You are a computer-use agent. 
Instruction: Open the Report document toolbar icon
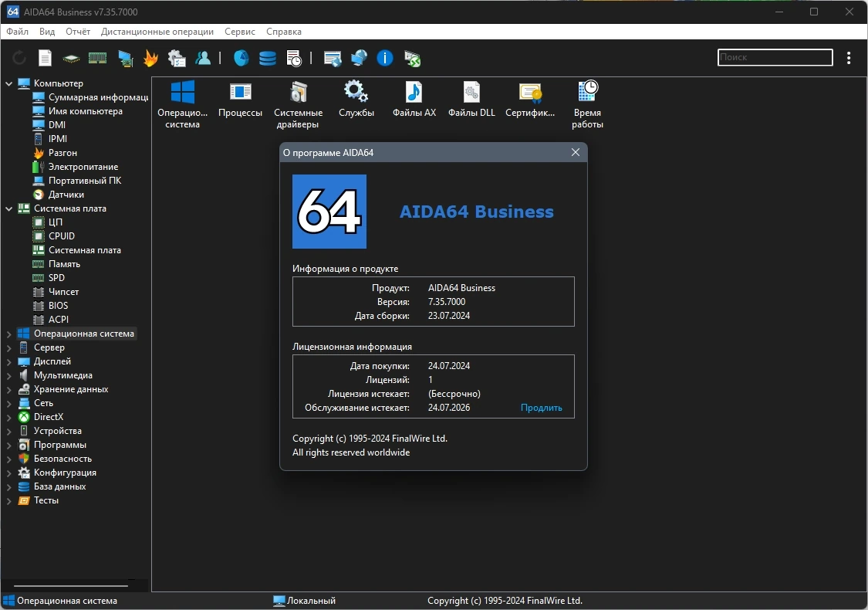coord(46,58)
